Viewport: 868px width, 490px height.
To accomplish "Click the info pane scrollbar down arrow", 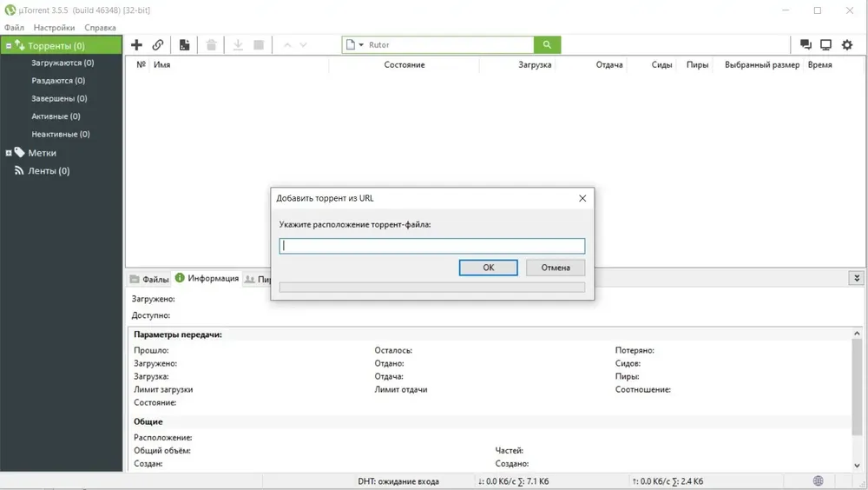I will coord(857,466).
